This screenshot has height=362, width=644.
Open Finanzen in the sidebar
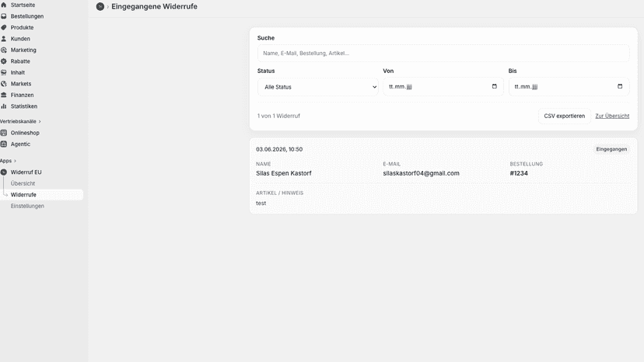pyautogui.click(x=23, y=95)
